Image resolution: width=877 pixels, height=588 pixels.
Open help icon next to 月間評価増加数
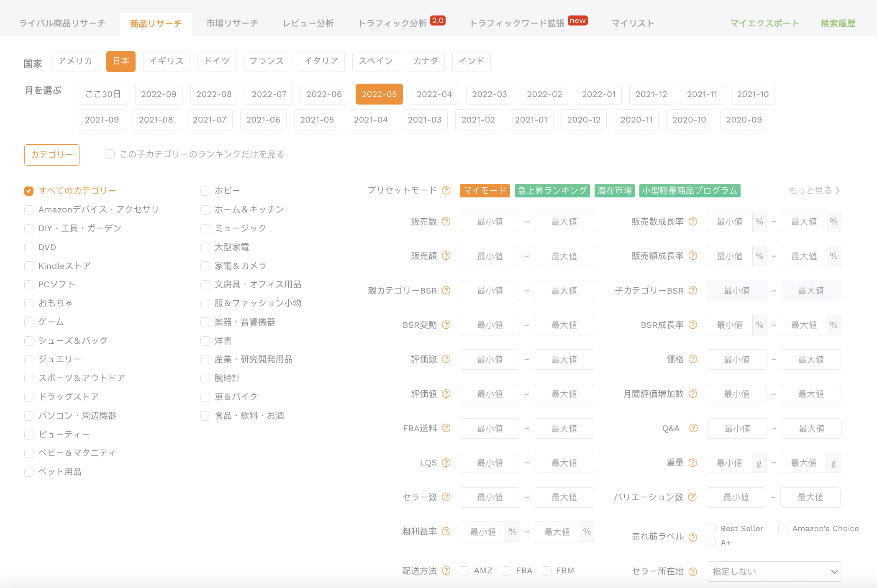click(693, 394)
